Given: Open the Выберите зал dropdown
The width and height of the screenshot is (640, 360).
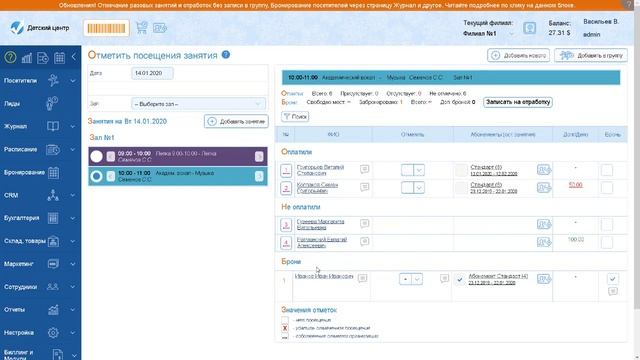Looking at the screenshot, I should click(198, 104).
